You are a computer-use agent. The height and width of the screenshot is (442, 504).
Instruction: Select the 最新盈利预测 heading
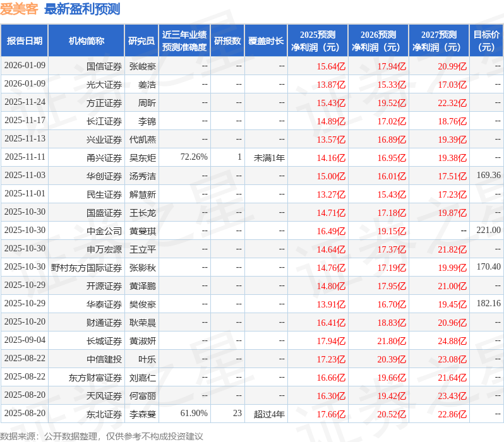(x=82, y=9)
